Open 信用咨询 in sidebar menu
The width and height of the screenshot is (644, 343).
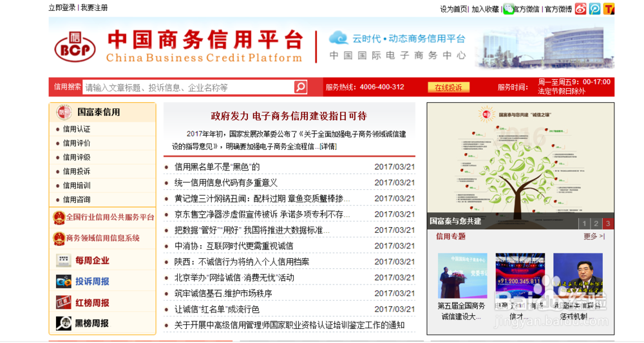point(77,199)
